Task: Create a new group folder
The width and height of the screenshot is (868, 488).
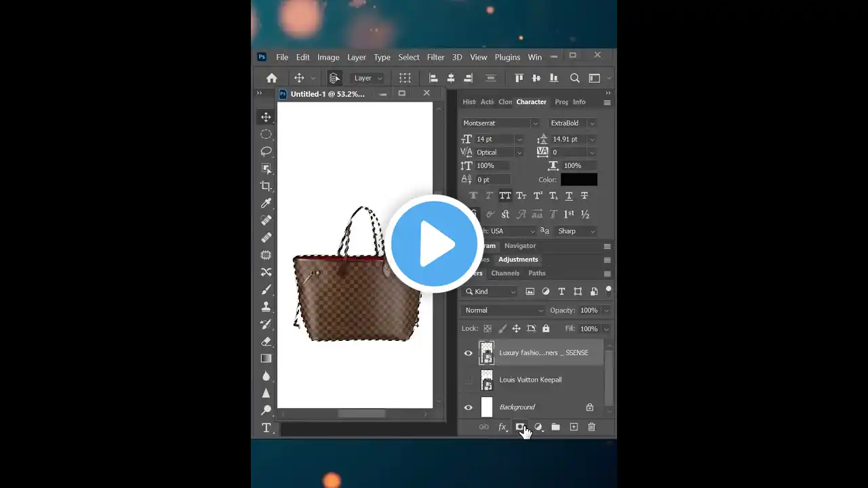Action: click(x=555, y=427)
